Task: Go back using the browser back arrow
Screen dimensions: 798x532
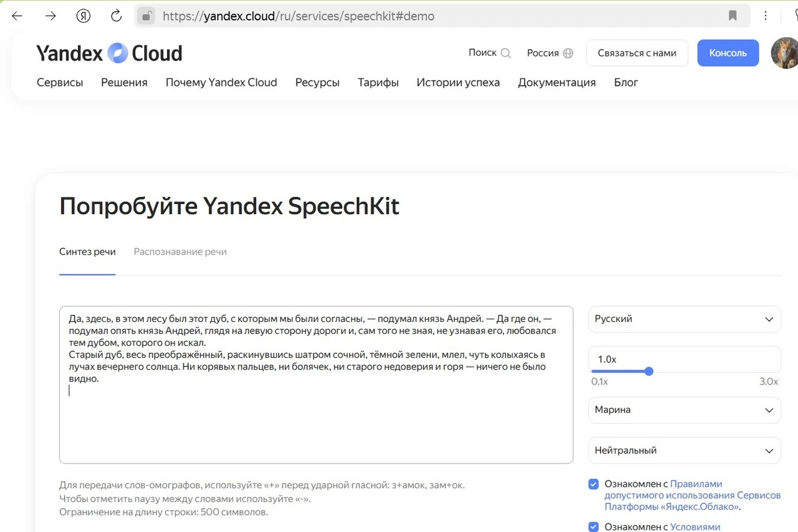Action: 17,16
